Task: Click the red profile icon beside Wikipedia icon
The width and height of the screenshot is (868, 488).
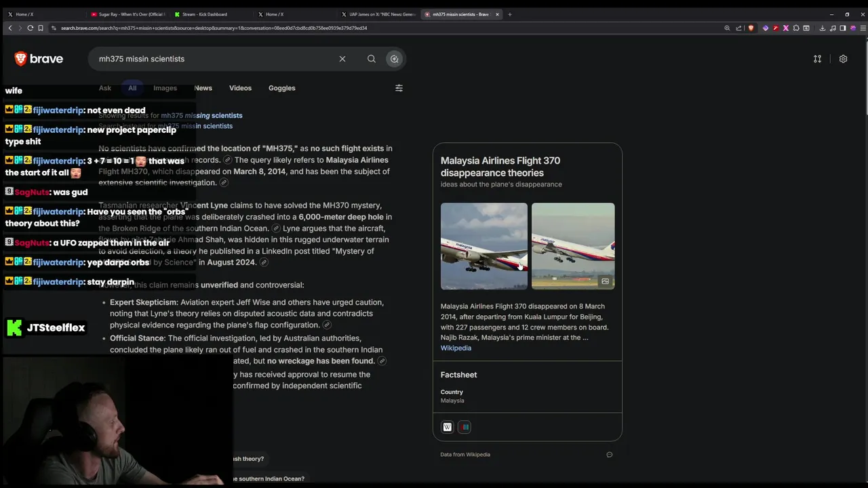Action: tap(465, 427)
